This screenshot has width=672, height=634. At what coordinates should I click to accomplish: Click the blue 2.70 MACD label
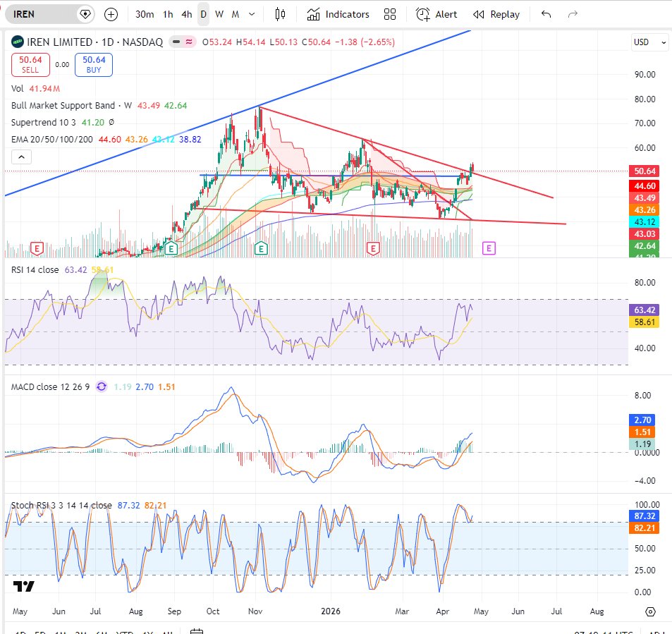(x=642, y=420)
